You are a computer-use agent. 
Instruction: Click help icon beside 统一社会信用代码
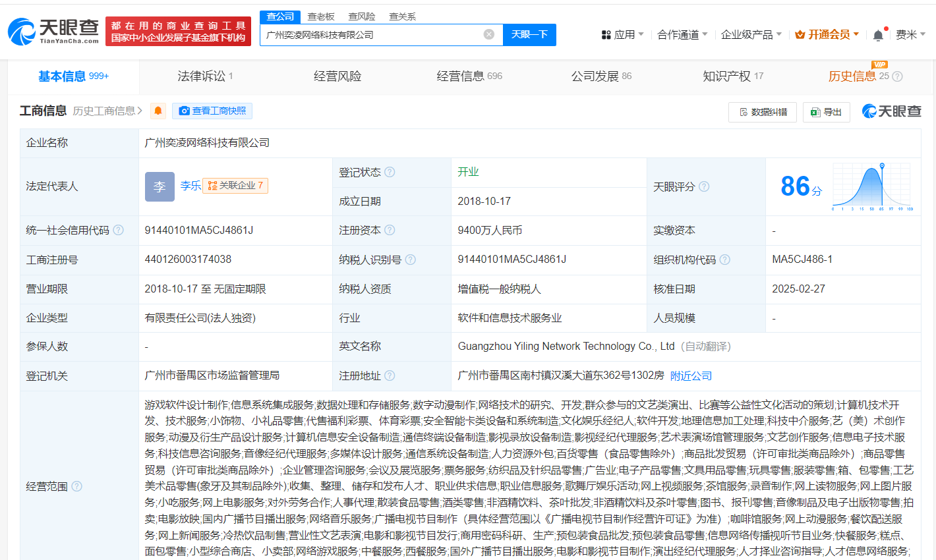pos(119,230)
